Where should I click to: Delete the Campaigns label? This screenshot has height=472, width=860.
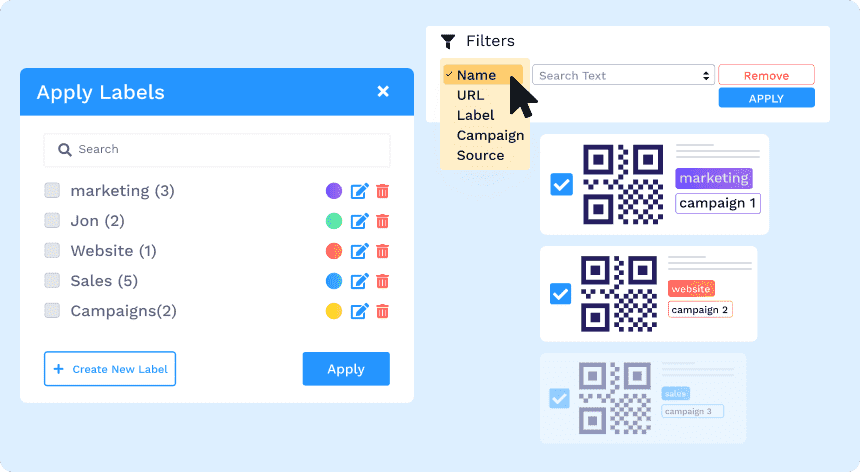coord(383,311)
